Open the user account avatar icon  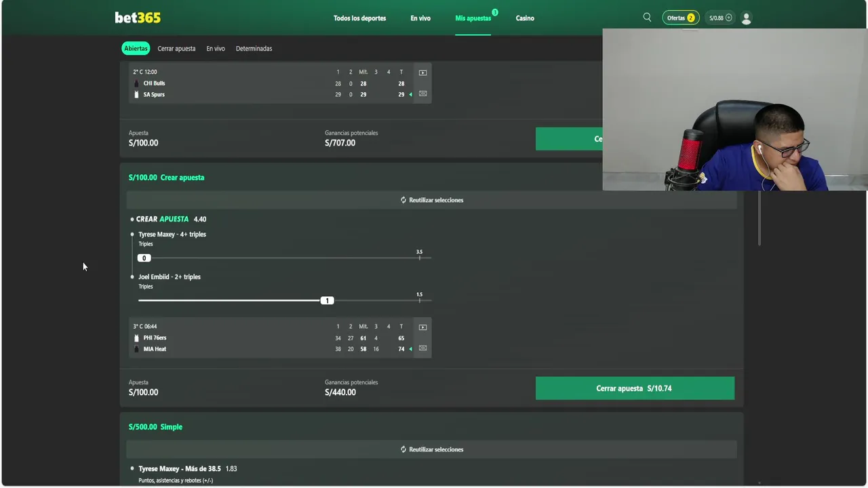(x=747, y=18)
